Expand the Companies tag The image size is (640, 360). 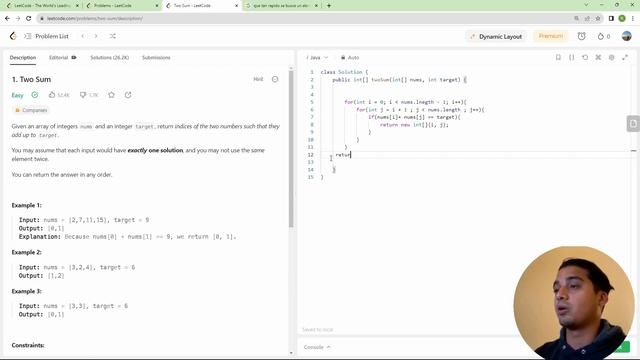pos(31,110)
